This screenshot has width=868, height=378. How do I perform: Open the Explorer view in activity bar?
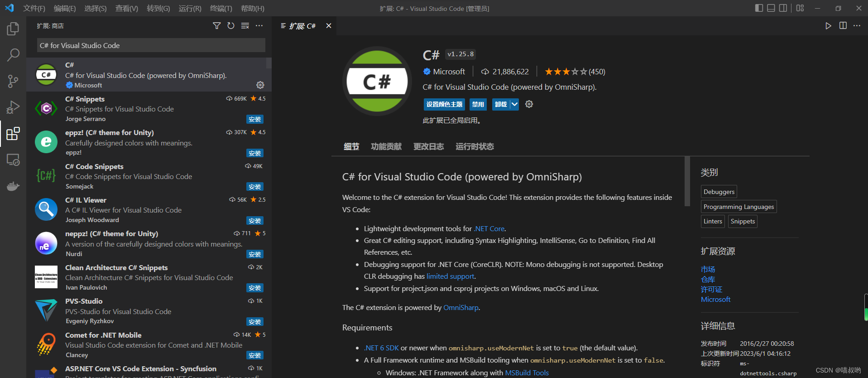(13, 29)
